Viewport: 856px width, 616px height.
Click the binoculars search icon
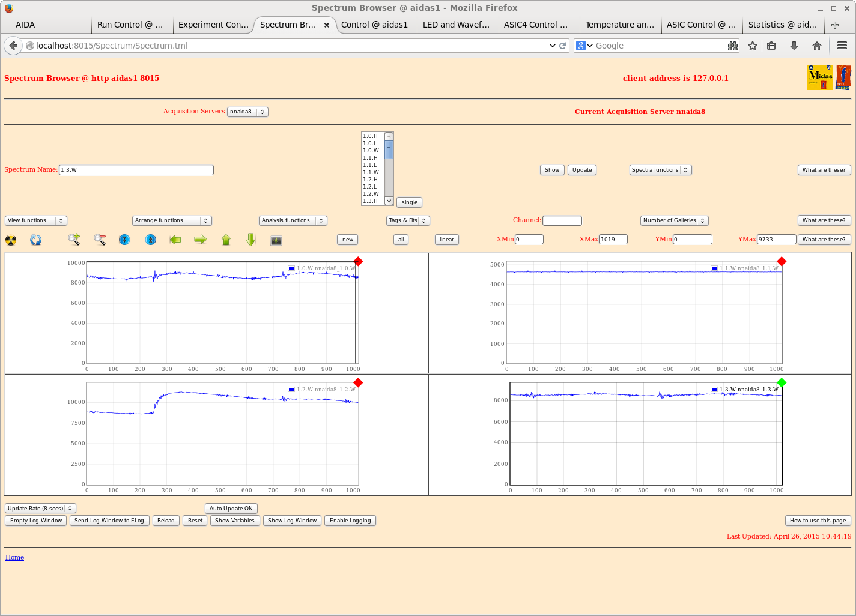coord(733,46)
